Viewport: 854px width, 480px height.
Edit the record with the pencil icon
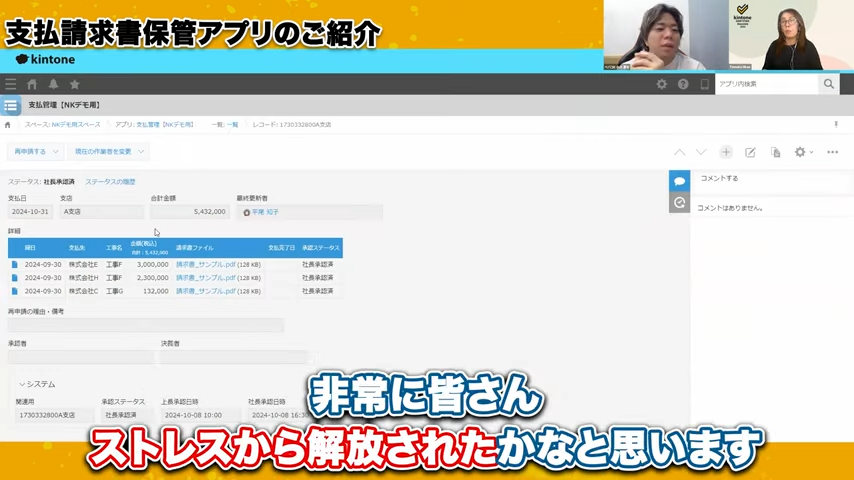click(750, 153)
